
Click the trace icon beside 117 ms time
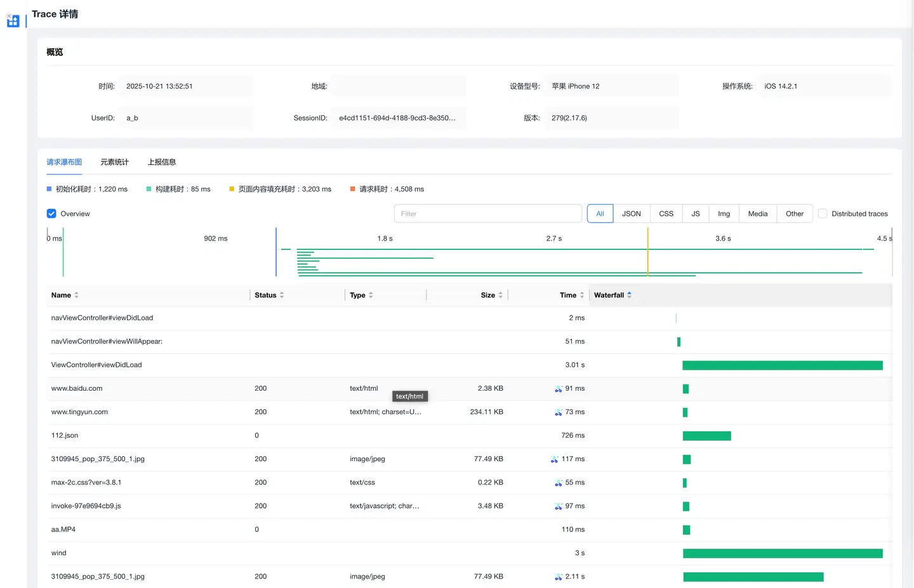(554, 459)
